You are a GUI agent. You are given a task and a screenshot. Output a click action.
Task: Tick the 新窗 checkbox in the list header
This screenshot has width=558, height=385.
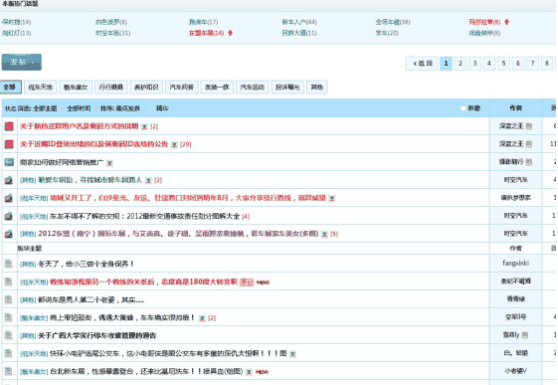coord(463,108)
